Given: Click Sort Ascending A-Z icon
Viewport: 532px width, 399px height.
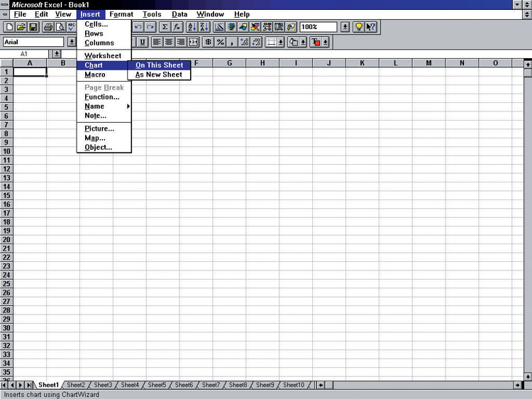Looking at the screenshot, I should pos(192,27).
